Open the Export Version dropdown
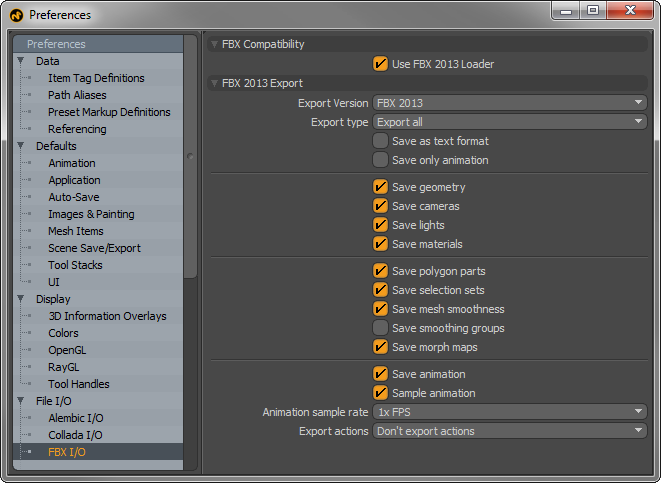This screenshot has height=483, width=661. (x=509, y=103)
